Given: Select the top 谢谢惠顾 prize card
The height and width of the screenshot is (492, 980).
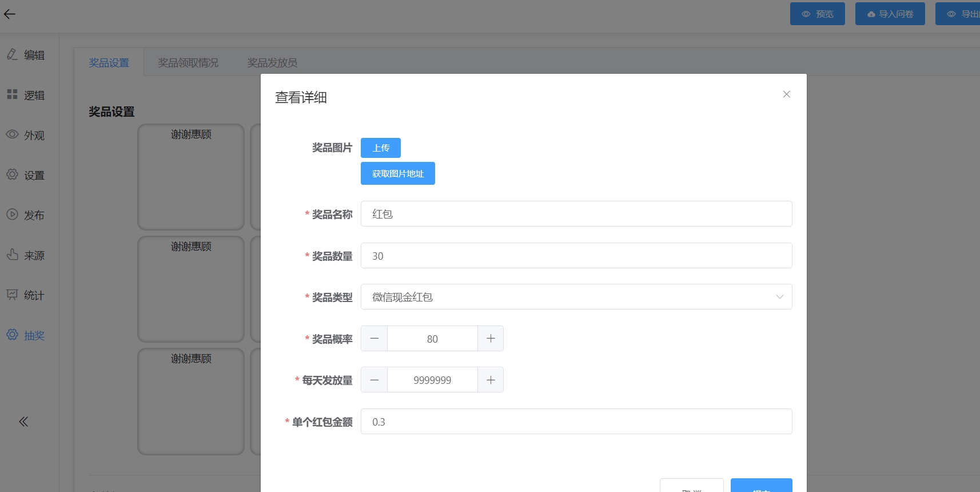Looking at the screenshot, I should 191,177.
